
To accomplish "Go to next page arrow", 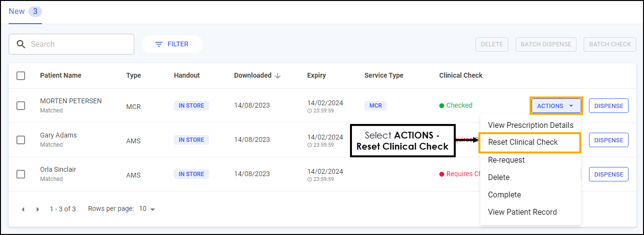I will tap(38, 209).
